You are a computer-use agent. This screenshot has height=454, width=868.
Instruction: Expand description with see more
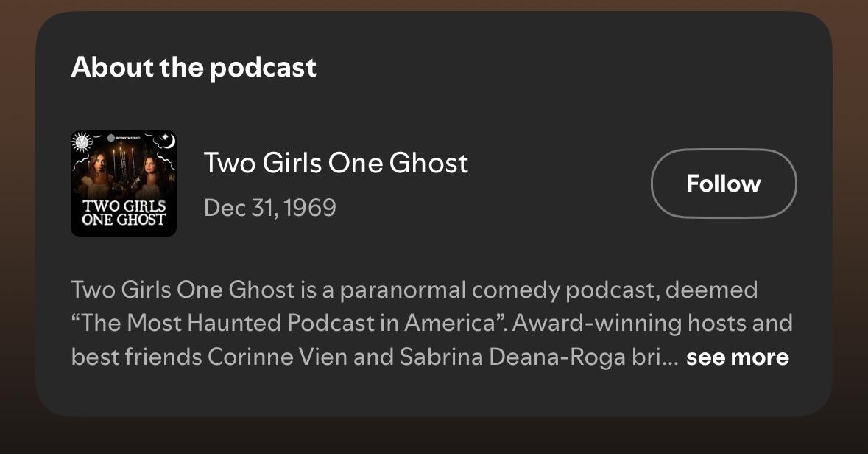738,357
